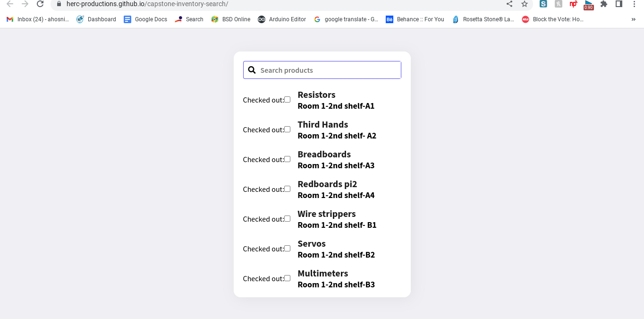
Task: Open the Extensions puzzle piece icon
Action: [x=603, y=4]
